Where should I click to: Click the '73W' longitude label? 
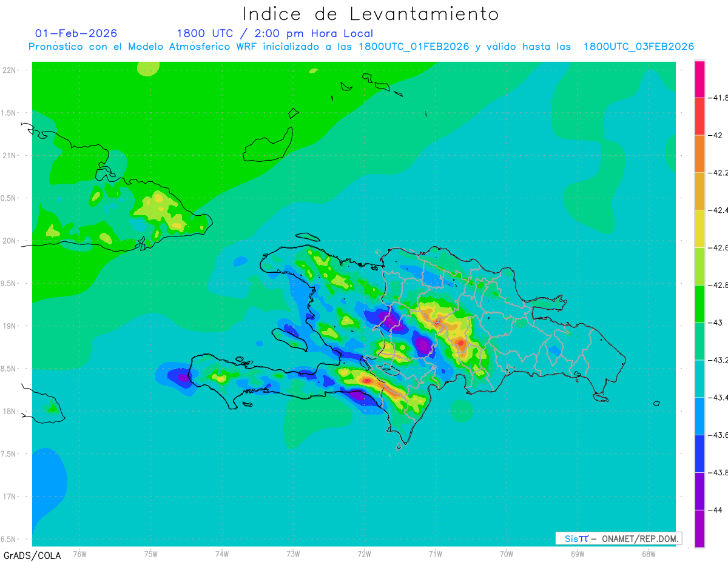pos(293,554)
